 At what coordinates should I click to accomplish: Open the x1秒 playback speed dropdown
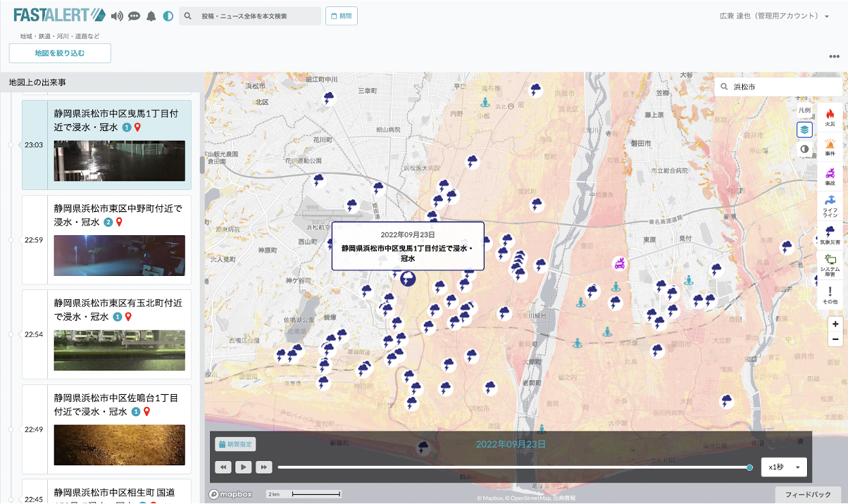784,467
